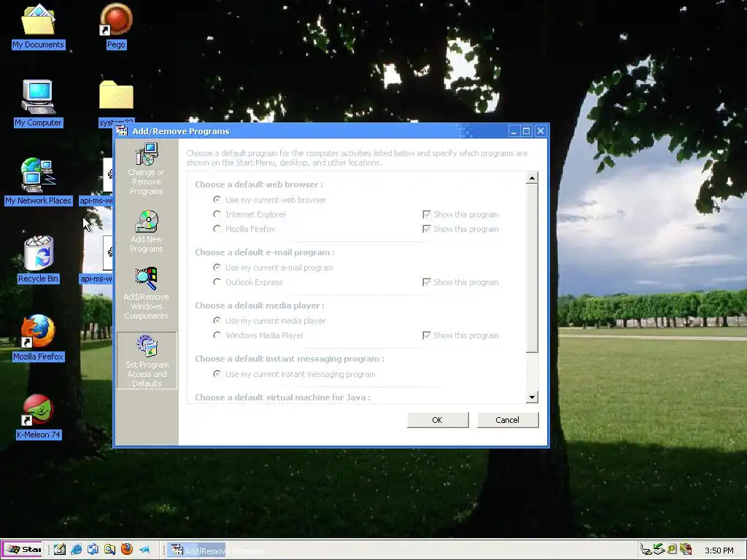Click 'Choose a default web browser' heading

point(259,184)
